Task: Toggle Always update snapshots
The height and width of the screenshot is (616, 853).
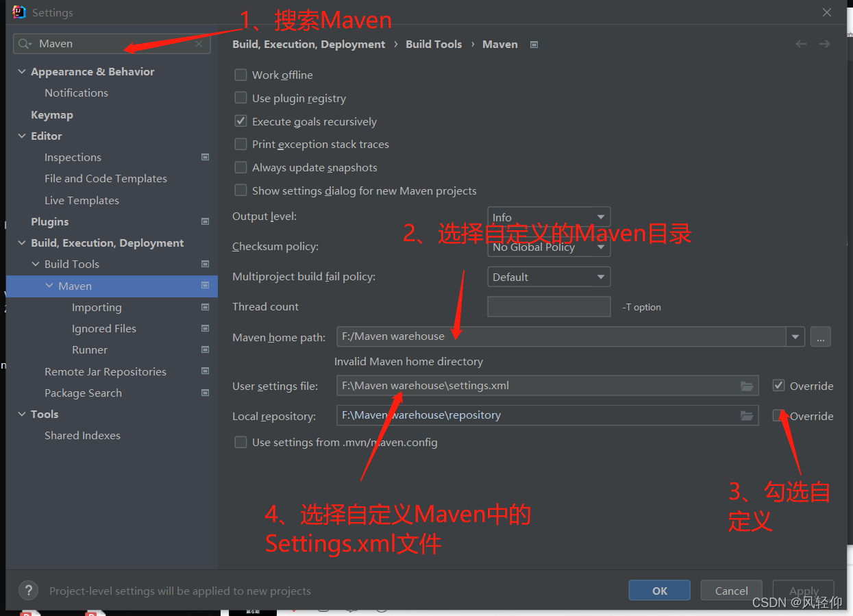Action: tap(240, 167)
